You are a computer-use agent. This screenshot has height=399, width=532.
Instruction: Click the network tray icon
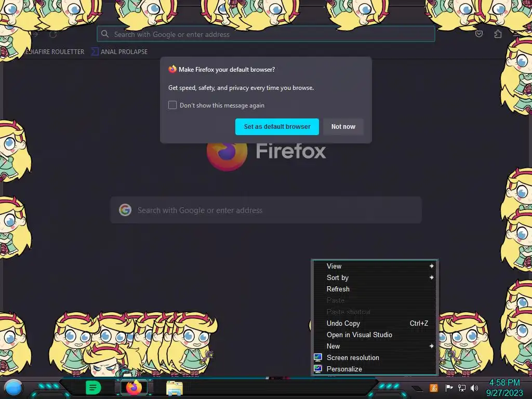coord(462,388)
